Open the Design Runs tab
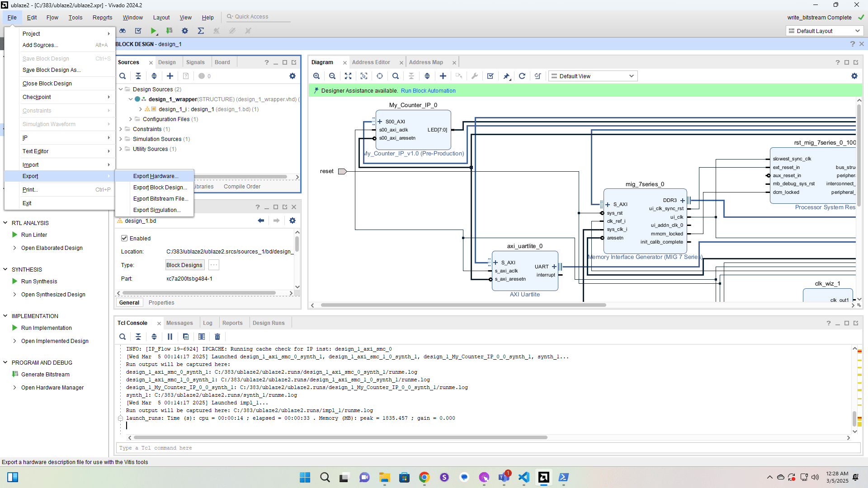Image resolution: width=868 pixels, height=488 pixels. (269, 323)
